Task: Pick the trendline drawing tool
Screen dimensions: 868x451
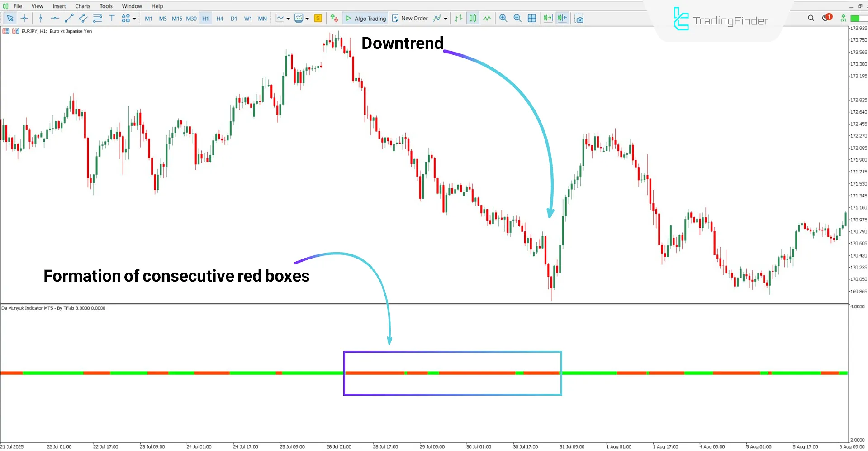Action: click(69, 18)
